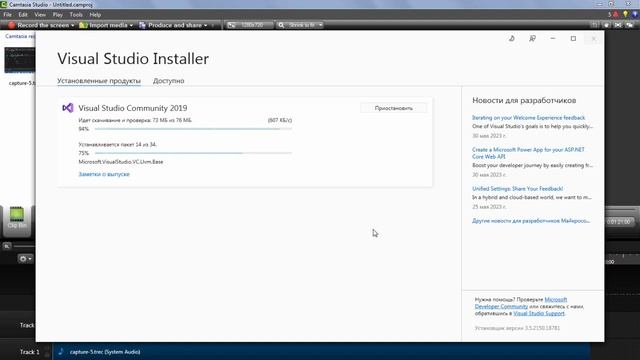Open the Microsoft Power App ASP.NET news link
640x360 pixels.
point(528,153)
